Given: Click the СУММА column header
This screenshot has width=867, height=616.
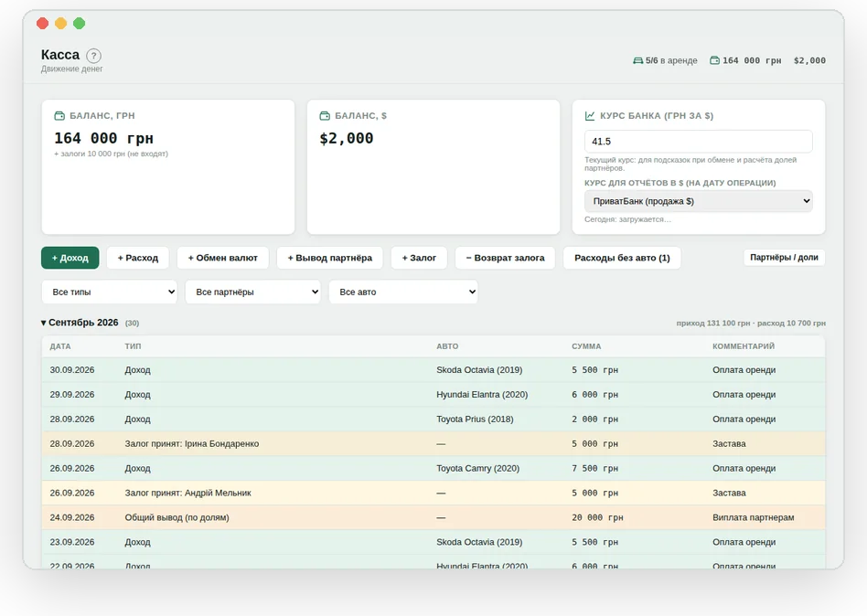Looking at the screenshot, I should coord(586,346).
